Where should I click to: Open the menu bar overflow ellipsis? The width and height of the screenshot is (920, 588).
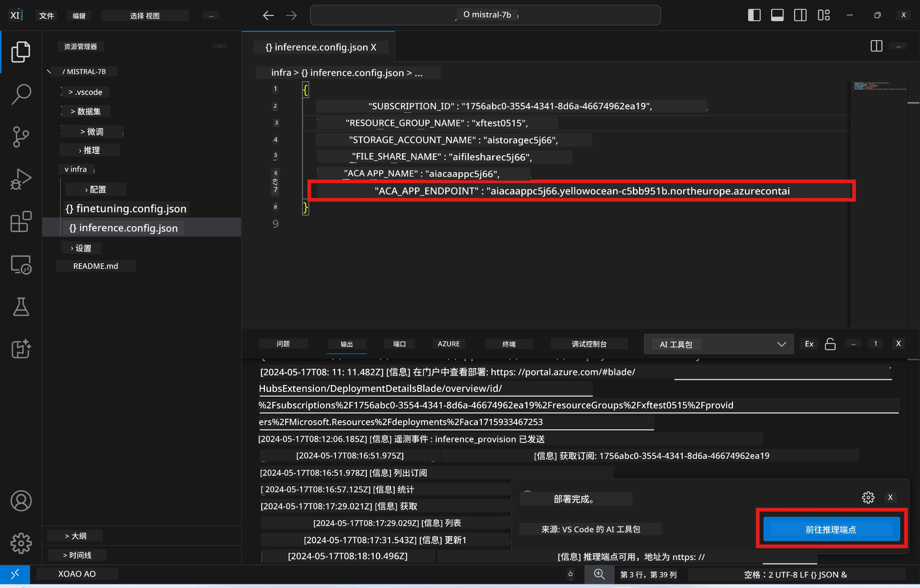211,16
